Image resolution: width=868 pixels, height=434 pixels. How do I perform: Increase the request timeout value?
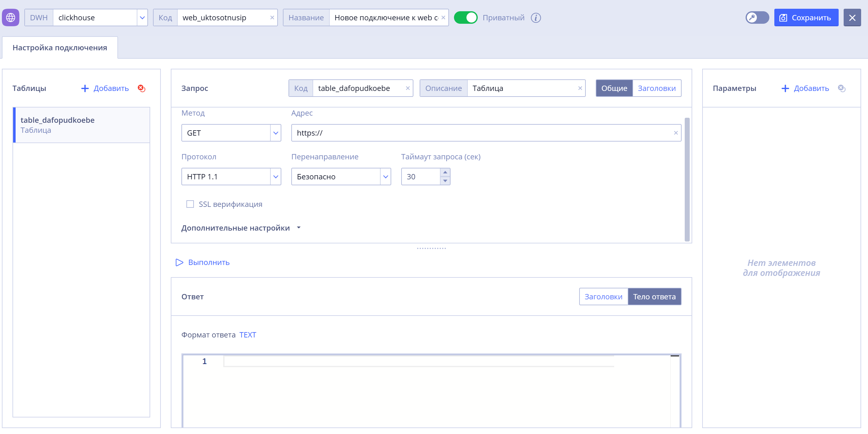(445, 172)
